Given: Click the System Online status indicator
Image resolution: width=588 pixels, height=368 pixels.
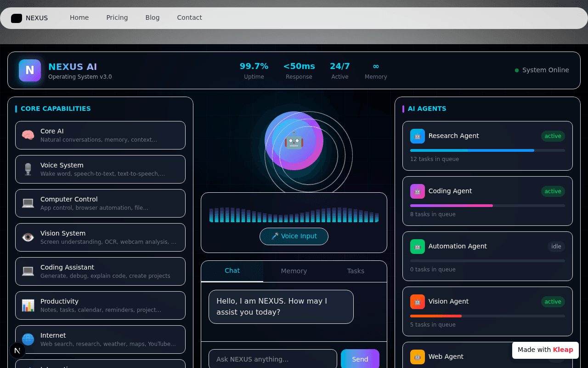Looking at the screenshot, I should tap(542, 70).
